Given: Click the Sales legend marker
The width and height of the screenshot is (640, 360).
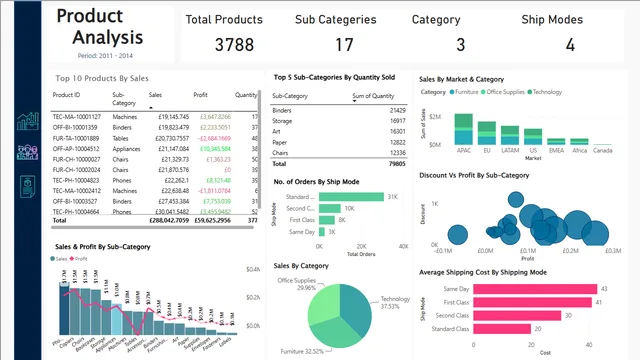Looking at the screenshot, I should (52, 259).
